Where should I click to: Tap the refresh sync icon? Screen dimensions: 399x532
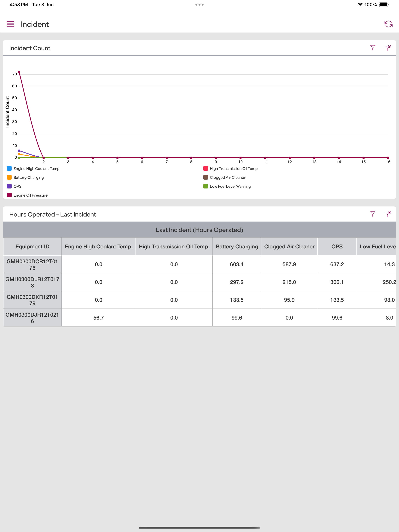pyautogui.click(x=388, y=24)
